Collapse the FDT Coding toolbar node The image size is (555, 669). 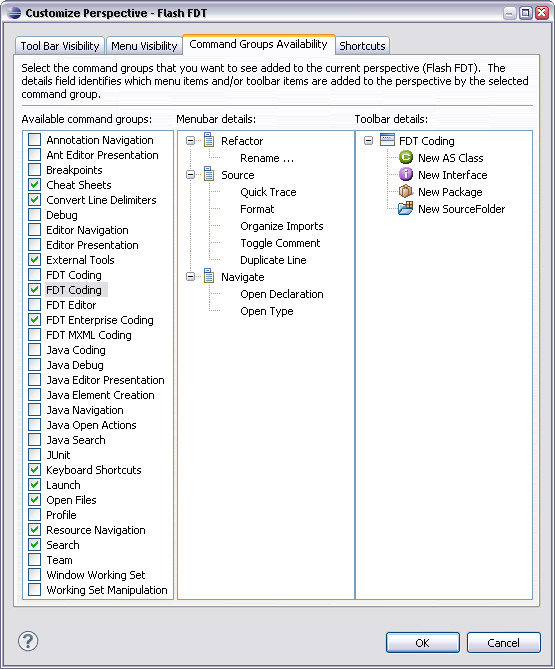tap(369, 140)
